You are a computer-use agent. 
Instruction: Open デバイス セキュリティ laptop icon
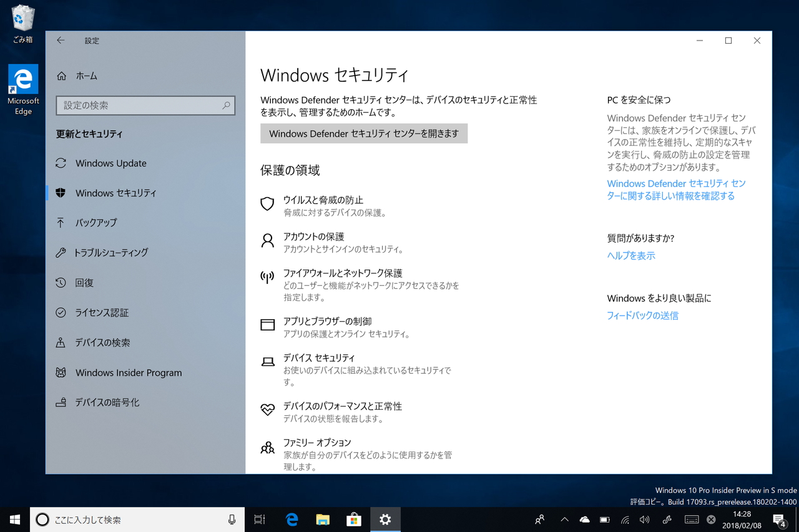point(267,362)
